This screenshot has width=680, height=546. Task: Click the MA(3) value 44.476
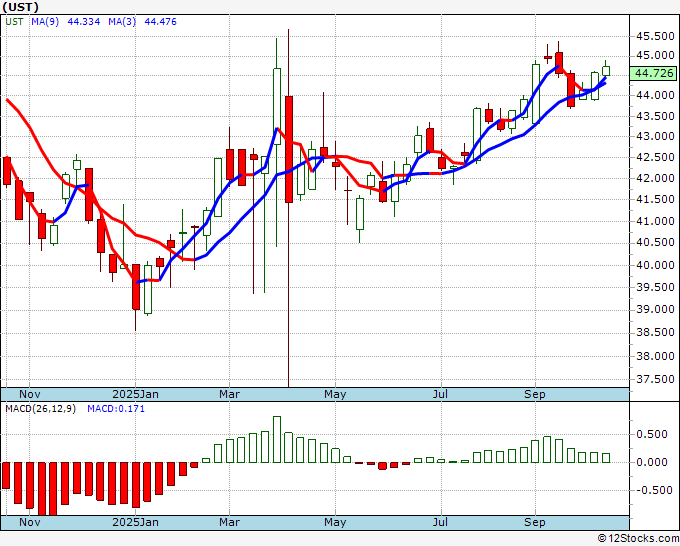tap(160, 22)
